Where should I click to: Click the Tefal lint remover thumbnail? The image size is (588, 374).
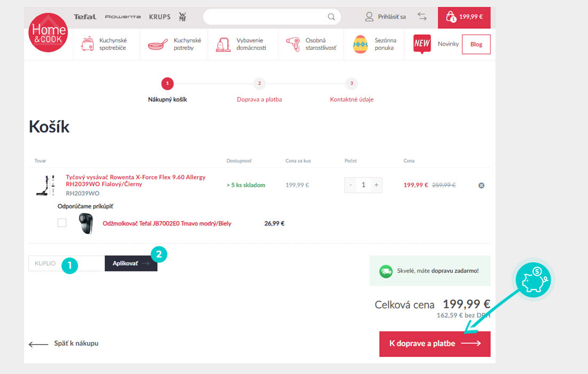point(86,223)
